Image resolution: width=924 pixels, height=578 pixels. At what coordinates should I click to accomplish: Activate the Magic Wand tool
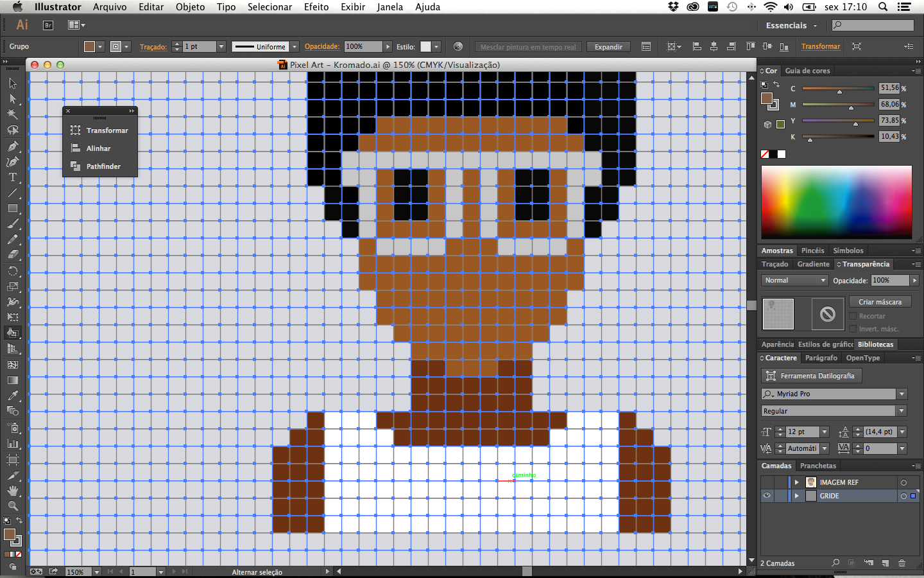(13, 114)
